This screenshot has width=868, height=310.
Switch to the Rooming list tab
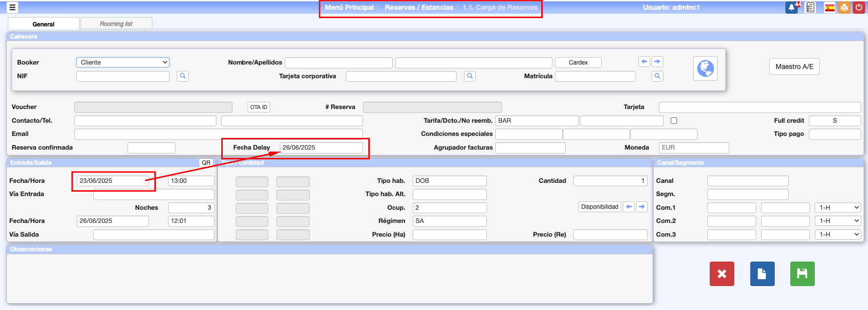[116, 24]
